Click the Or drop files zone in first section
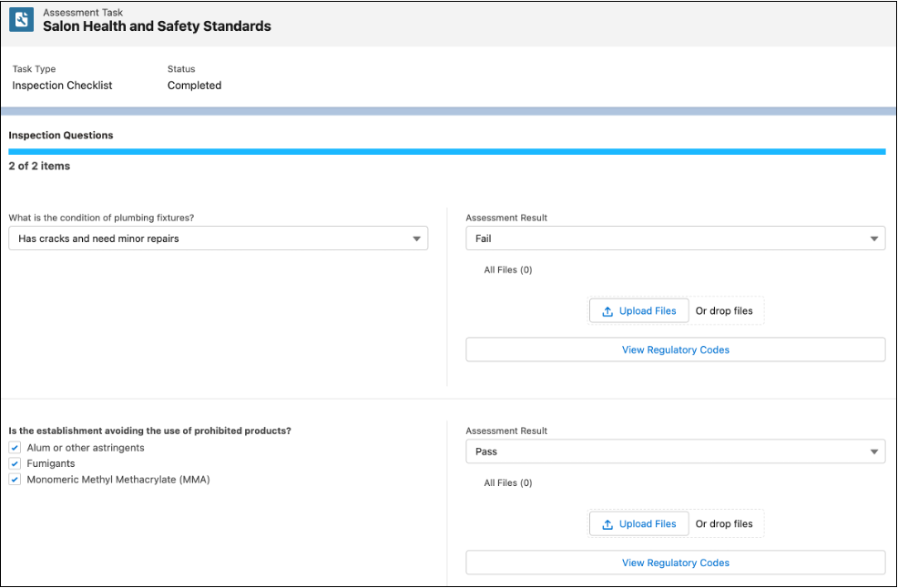This screenshot has width=898, height=588. click(x=726, y=310)
